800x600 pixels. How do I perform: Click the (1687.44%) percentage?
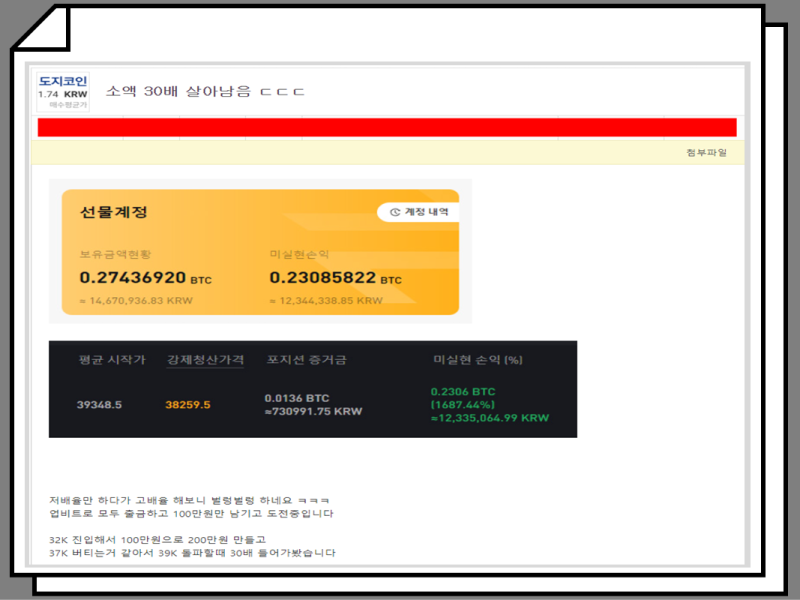click(463, 405)
